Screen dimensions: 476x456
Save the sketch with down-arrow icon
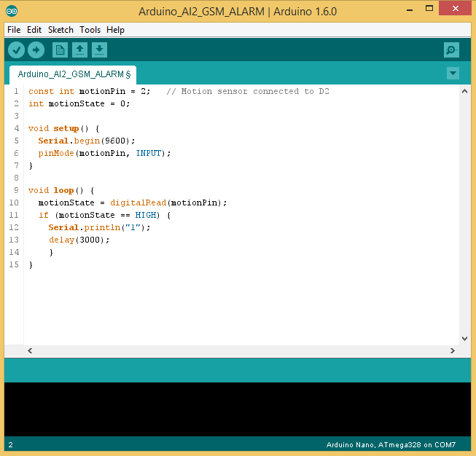tap(99, 50)
